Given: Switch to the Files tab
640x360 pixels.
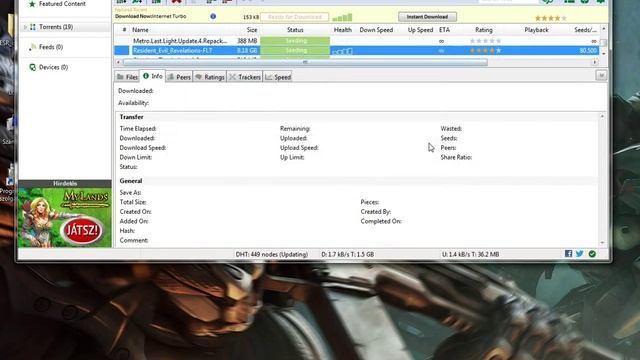Looking at the screenshot, I should 127,77.
